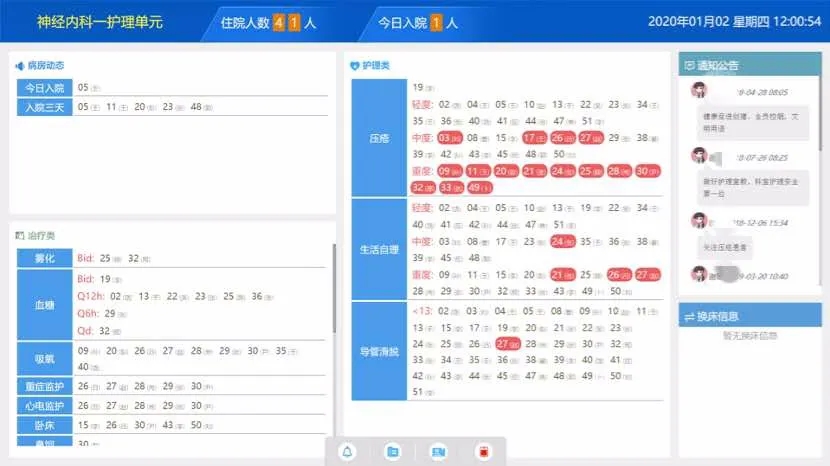The height and width of the screenshot is (466, 830).
Task: Click bed 51 at end of 导管滑脱
Action: coord(423,392)
